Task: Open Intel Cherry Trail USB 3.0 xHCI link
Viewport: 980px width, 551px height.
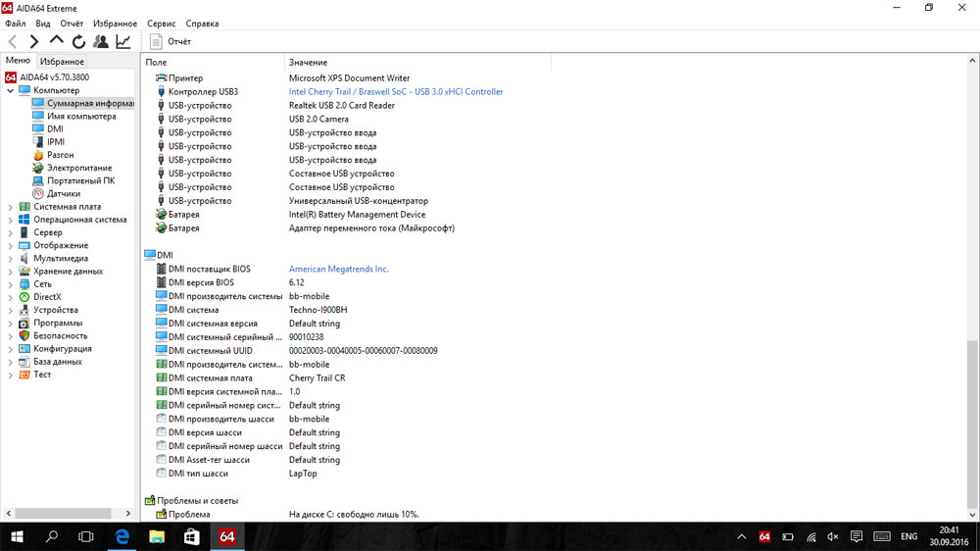Action: point(396,92)
